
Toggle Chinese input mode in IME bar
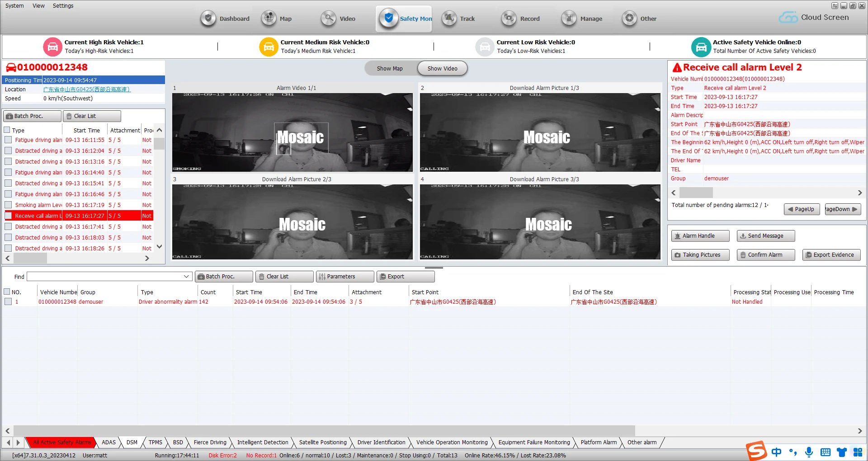pos(776,452)
